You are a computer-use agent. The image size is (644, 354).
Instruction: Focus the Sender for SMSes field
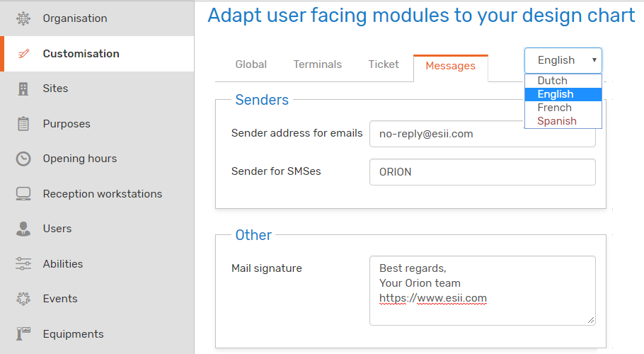coord(483,172)
